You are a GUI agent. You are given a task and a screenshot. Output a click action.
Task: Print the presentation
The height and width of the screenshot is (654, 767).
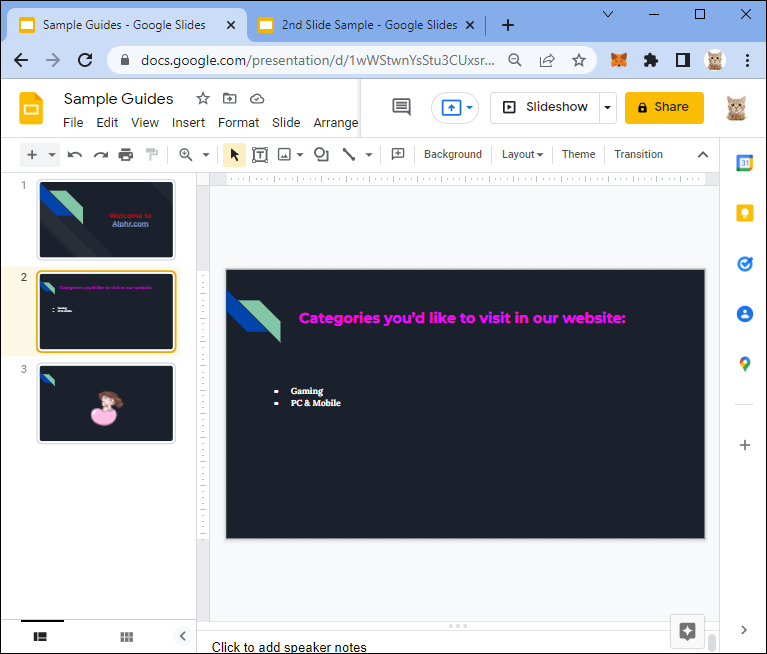coord(126,155)
